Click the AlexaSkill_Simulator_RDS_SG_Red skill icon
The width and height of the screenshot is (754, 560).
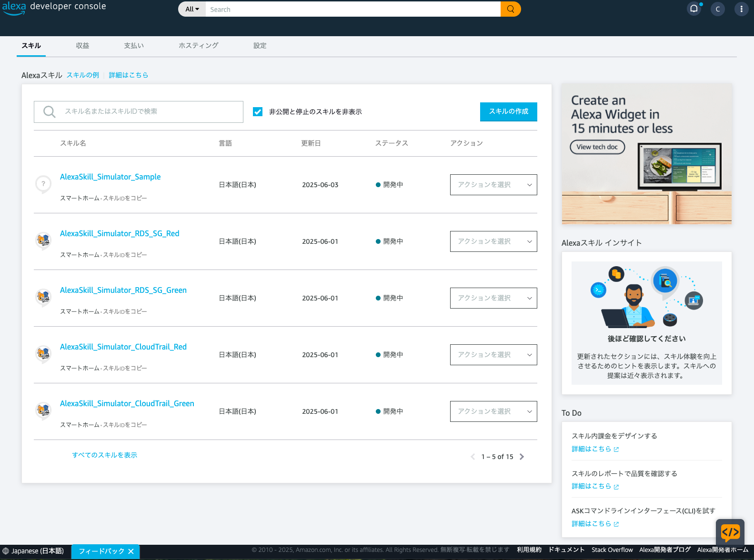[43, 240]
